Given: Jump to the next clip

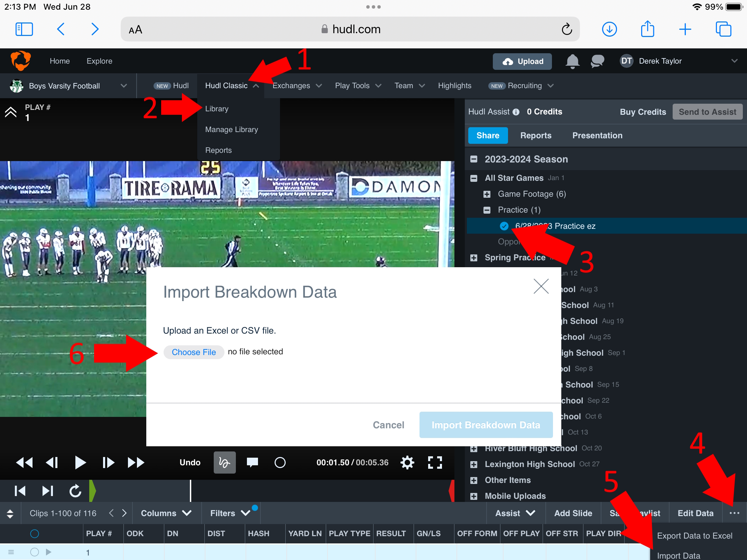Looking at the screenshot, I should coord(48,491).
